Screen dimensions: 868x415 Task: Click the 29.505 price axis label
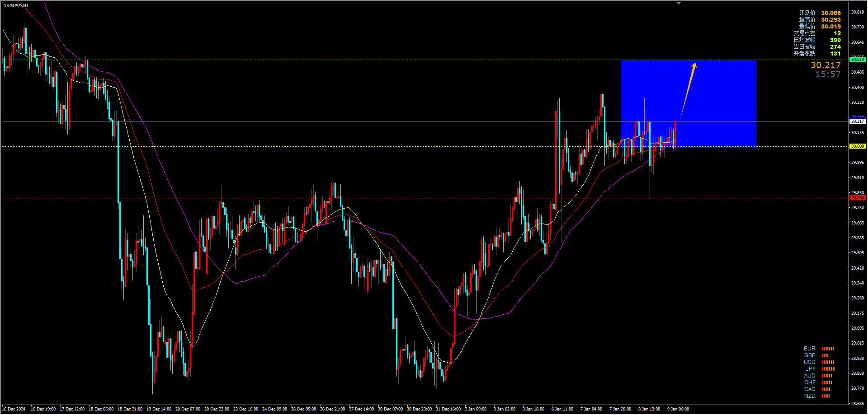point(858,253)
